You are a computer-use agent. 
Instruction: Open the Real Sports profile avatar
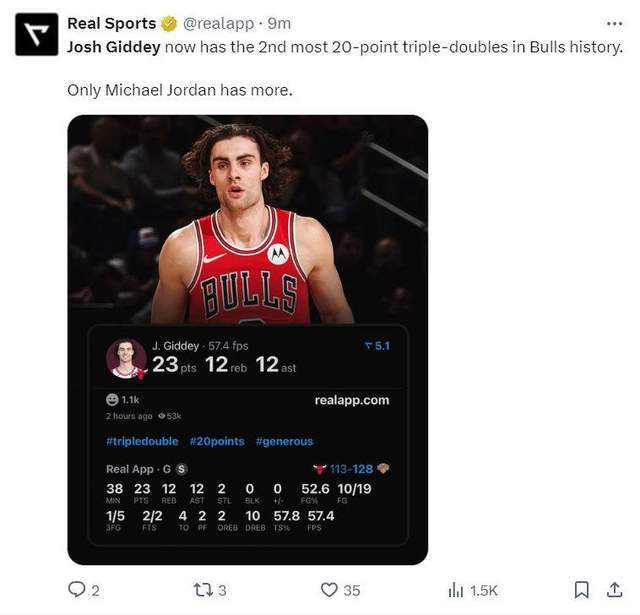pyautogui.click(x=35, y=34)
